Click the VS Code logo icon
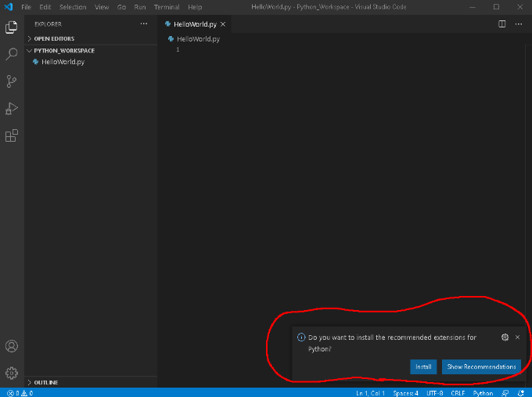The image size is (532, 397). click(x=9, y=7)
